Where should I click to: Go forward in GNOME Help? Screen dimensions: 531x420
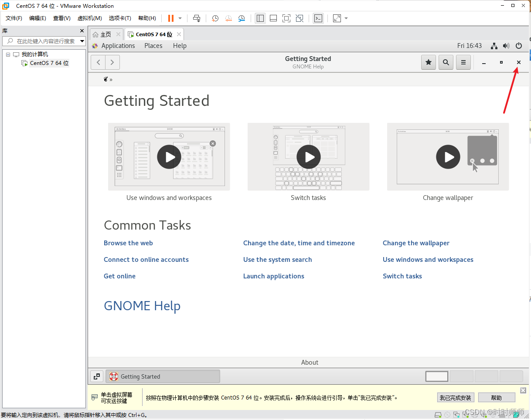click(x=112, y=62)
